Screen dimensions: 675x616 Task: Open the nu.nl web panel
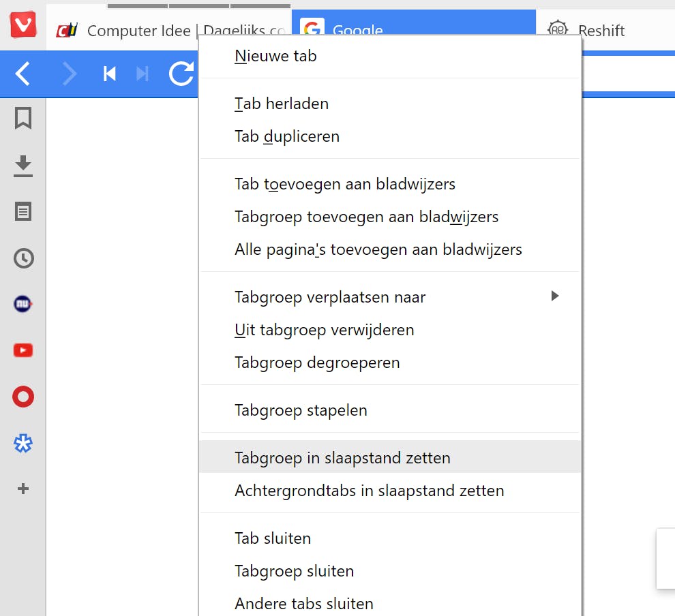23,304
